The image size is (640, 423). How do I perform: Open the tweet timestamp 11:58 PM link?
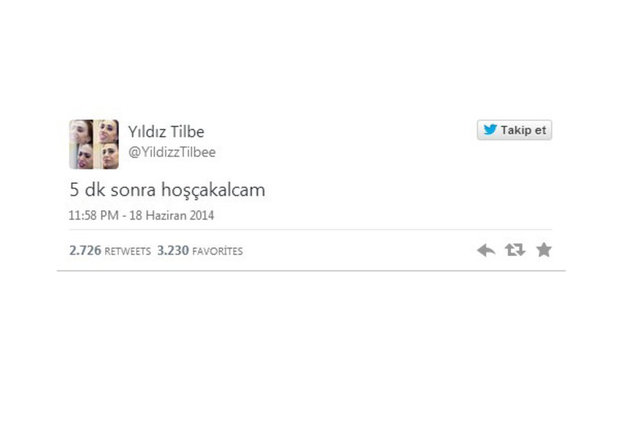93,215
